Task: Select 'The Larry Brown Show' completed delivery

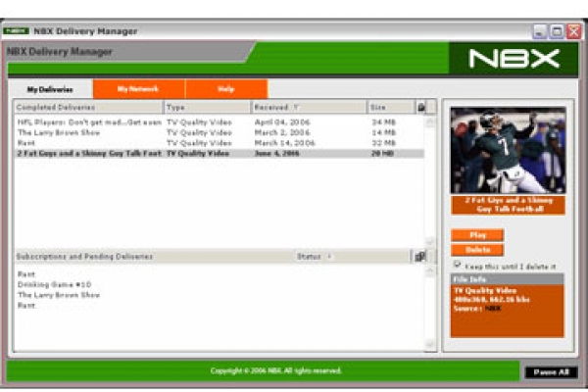Action: (220, 133)
